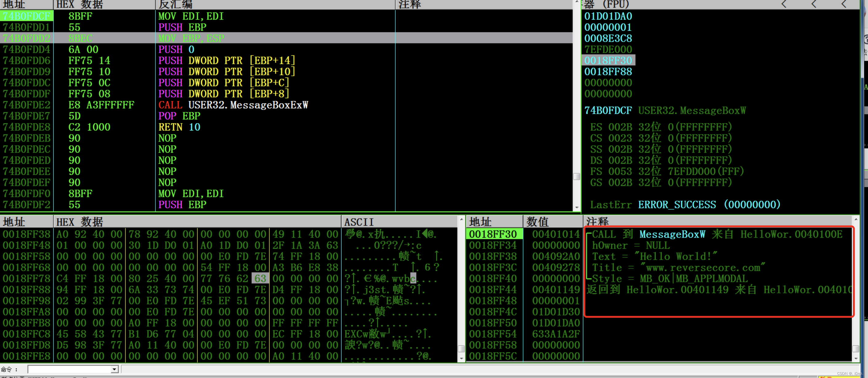Select the Text = "Hello World!" comment
Image resolution: width=868 pixels, height=378 pixels.
tap(655, 256)
